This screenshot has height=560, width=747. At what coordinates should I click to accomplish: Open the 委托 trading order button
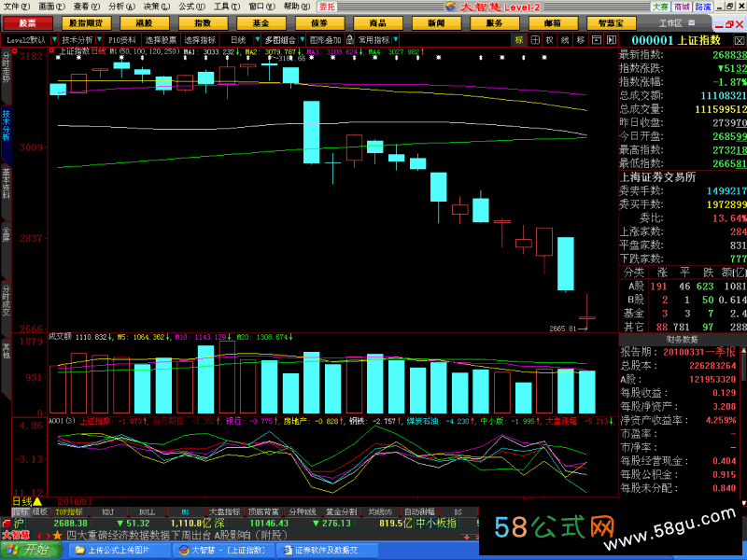point(328,7)
